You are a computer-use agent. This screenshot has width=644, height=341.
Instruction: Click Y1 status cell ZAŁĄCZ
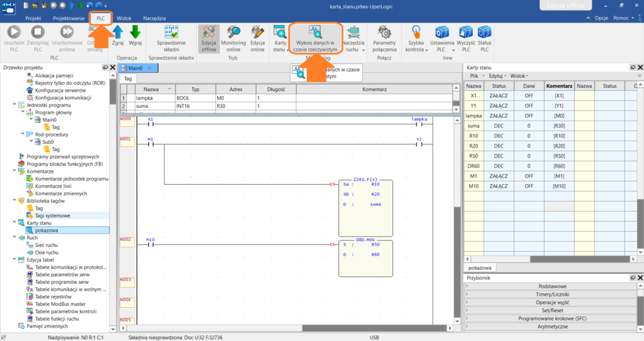tap(499, 106)
